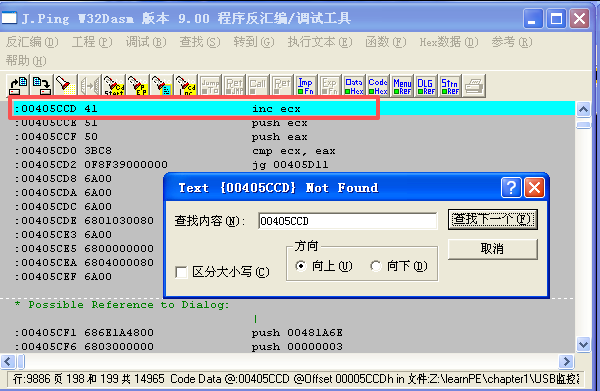Viewport: 600px width, 391px height.
Task: Click the Goto Code Location icon
Action: coord(186,85)
